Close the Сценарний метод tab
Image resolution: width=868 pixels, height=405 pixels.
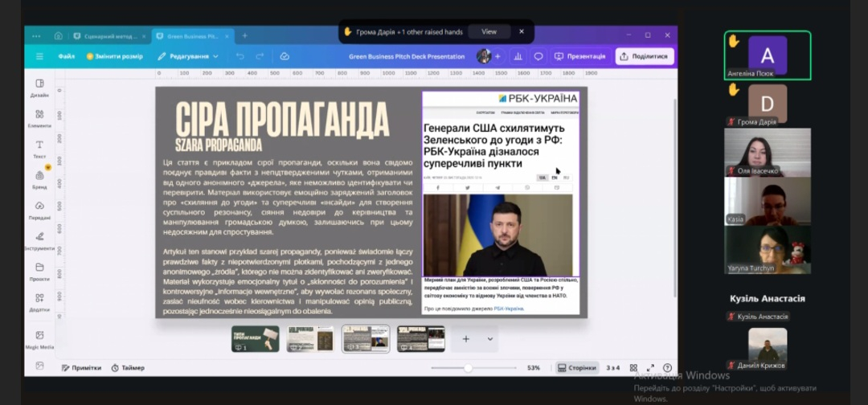[144, 36]
